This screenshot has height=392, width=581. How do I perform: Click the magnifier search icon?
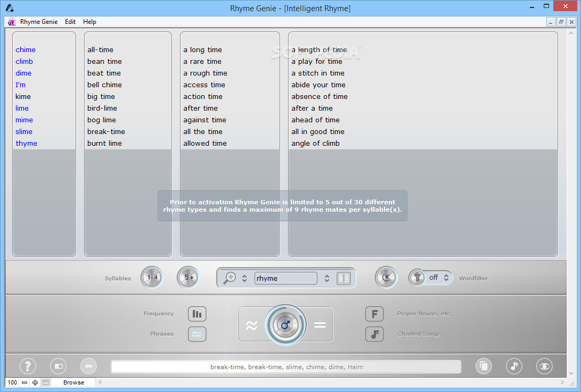point(230,278)
